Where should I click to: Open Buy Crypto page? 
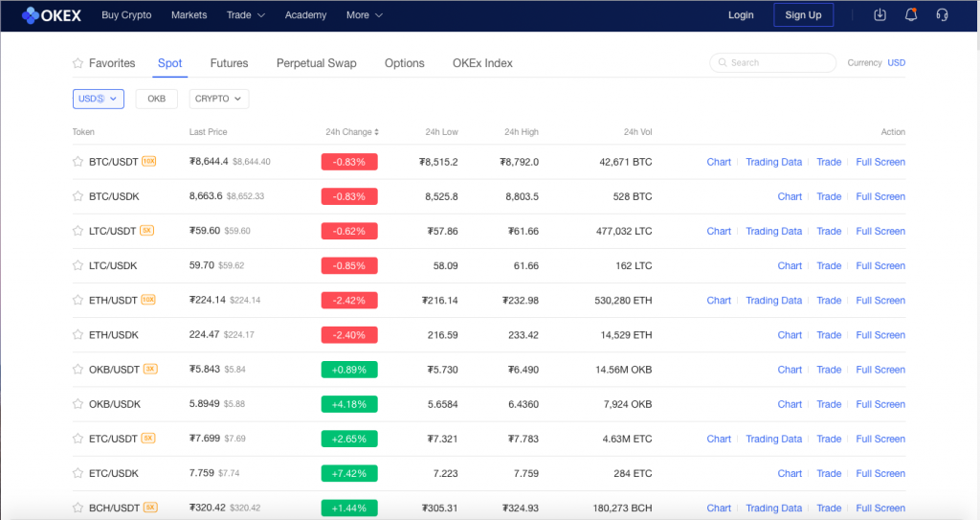pyautogui.click(x=126, y=15)
